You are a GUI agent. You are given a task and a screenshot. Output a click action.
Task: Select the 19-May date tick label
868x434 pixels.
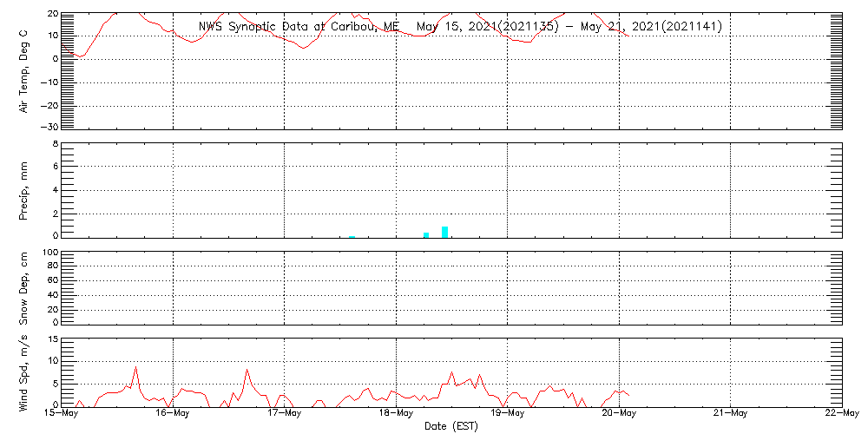click(x=507, y=414)
